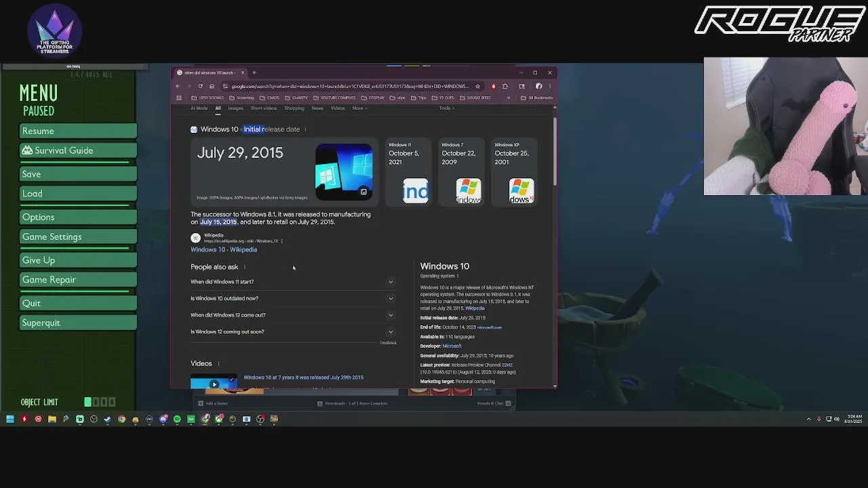This screenshot has width=868, height=488.
Task: Open Game Settings menu entry
Action: (x=78, y=237)
